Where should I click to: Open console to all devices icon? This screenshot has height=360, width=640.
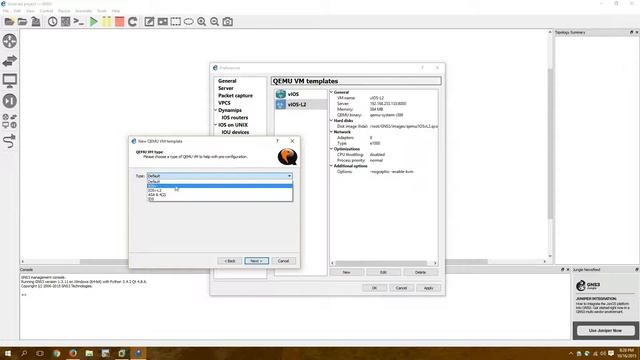pos(79,22)
